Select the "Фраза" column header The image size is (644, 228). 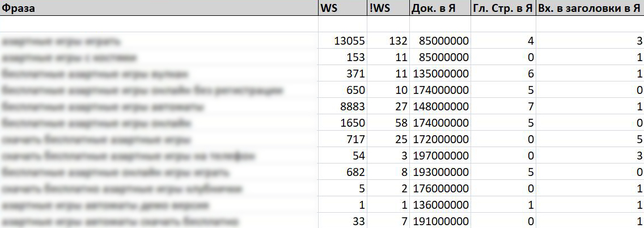tap(159, 8)
